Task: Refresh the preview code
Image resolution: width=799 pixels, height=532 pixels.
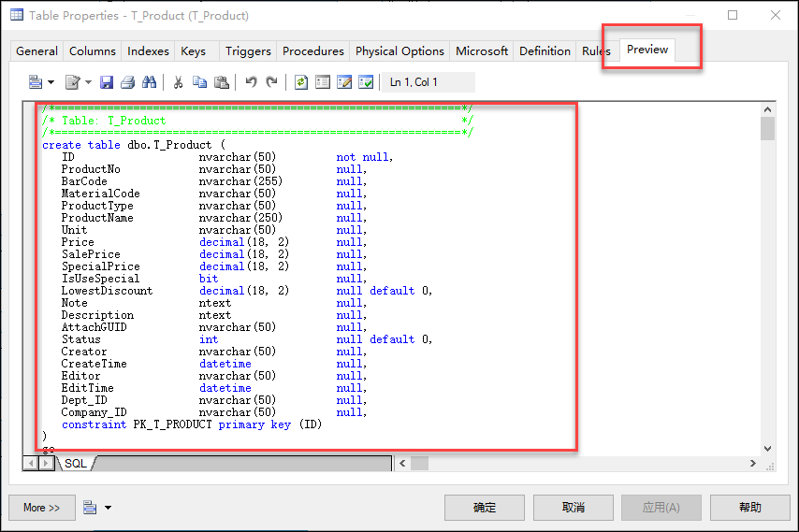Action: pyautogui.click(x=301, y=82)
